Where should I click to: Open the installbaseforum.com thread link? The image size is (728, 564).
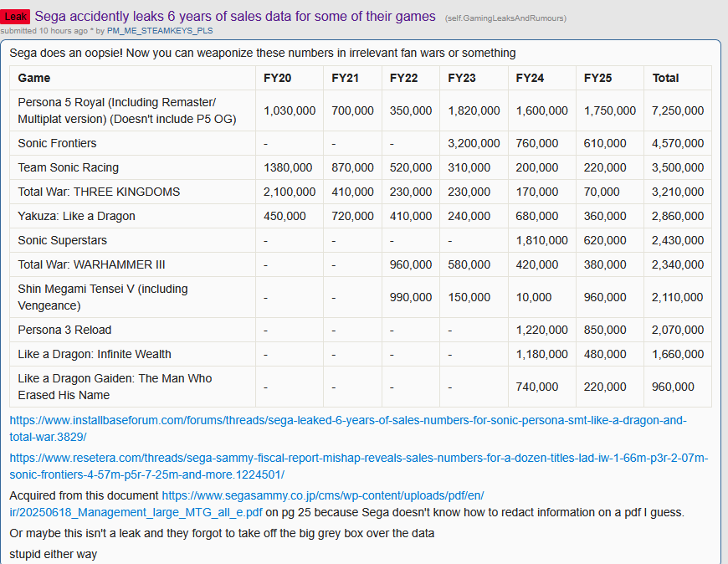pos(348,428)
